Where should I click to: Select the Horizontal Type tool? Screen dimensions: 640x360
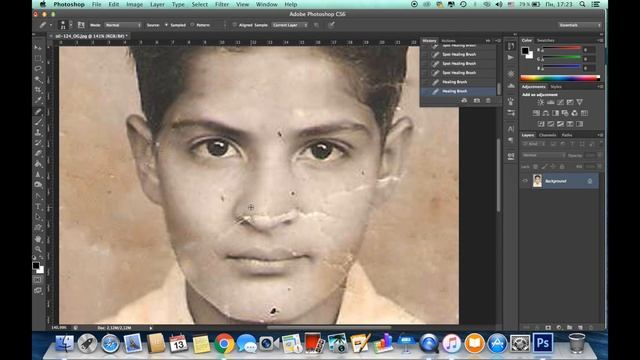[x=38, y=207]
